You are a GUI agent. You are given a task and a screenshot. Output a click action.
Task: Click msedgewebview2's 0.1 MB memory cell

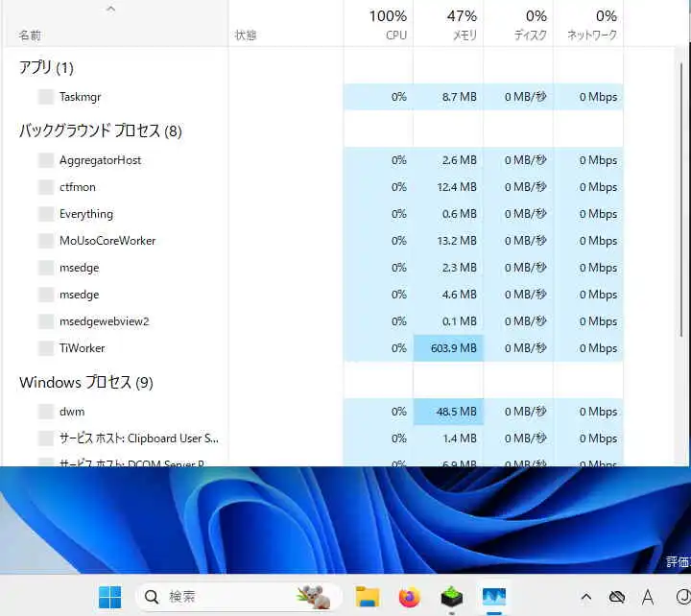(x=448, y=321)
